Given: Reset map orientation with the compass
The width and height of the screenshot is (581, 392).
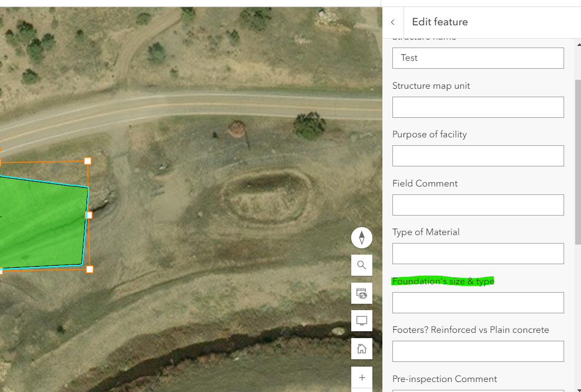Looking at the screenshot, I should tap(362, 238).
